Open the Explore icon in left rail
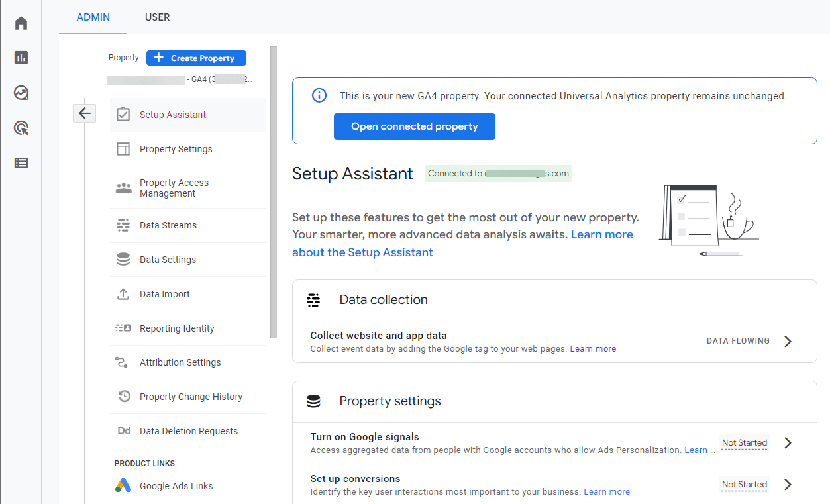Screen dimensions: 830x504 [21, 93]
